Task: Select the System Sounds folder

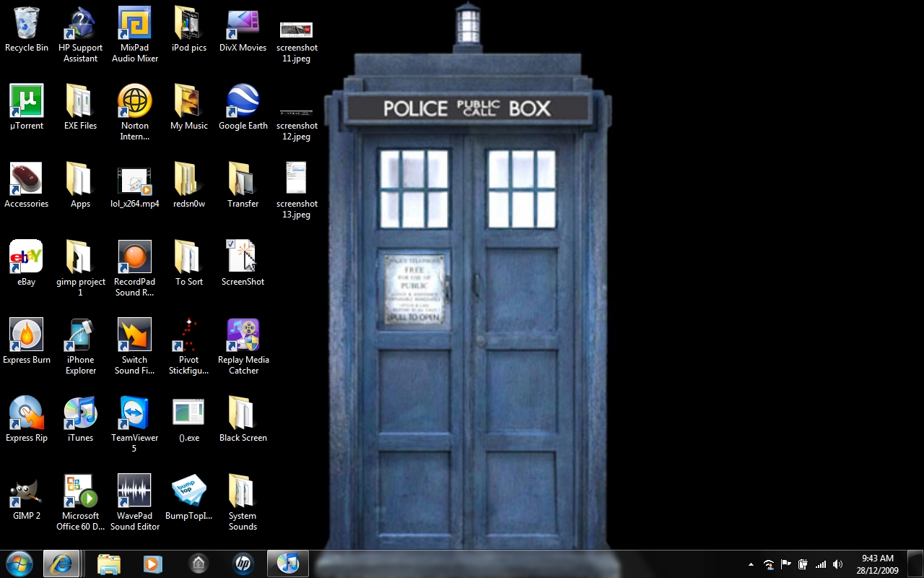Action: point(243,491)
